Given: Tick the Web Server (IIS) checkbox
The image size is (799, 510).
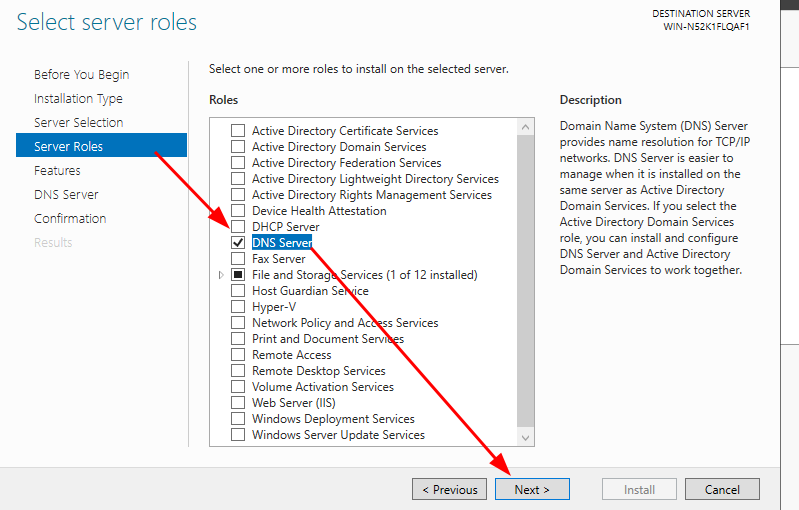Looking at the screenshot, I should pyautogui.click(x=238, y=402).
